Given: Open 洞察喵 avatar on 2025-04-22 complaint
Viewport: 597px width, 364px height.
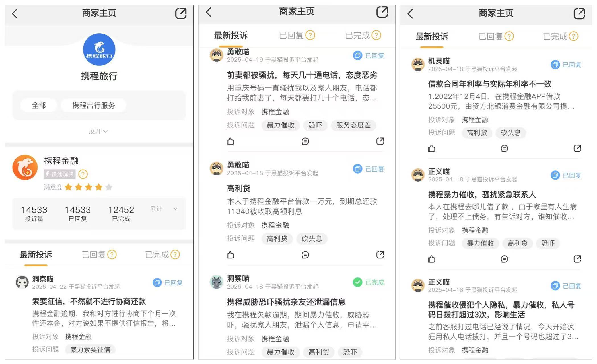Looking at the screenshot, I should pyautogui.click(x=22, y=282).
